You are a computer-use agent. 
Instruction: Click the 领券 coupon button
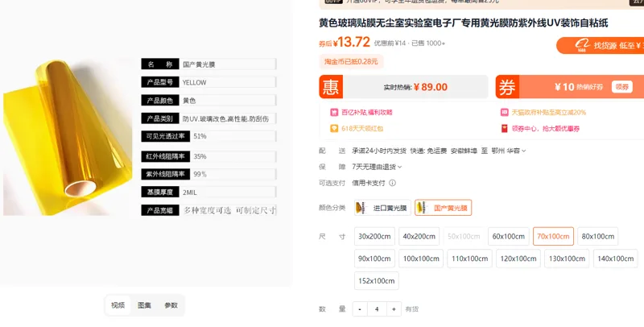click(621, 87)
